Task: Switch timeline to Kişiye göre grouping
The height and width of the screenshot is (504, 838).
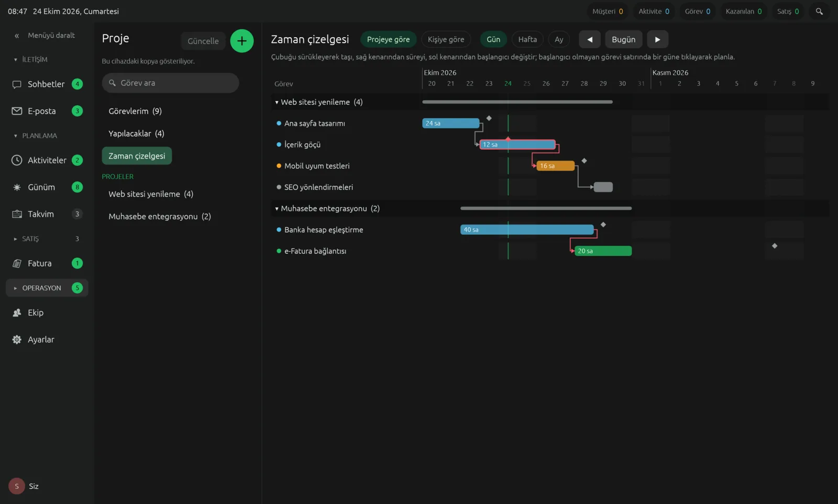Action: click(x=446, y=39)
